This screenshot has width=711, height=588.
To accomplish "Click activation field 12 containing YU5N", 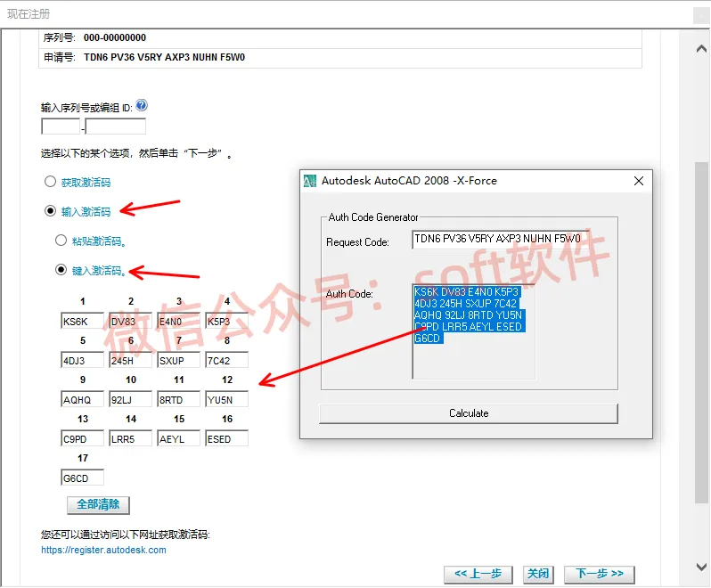I will 226,399.
